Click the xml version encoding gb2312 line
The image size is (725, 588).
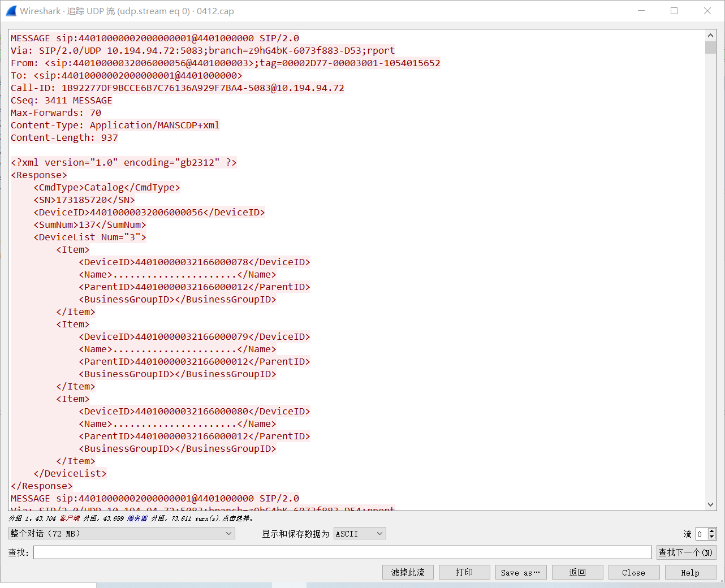[124, 162]
